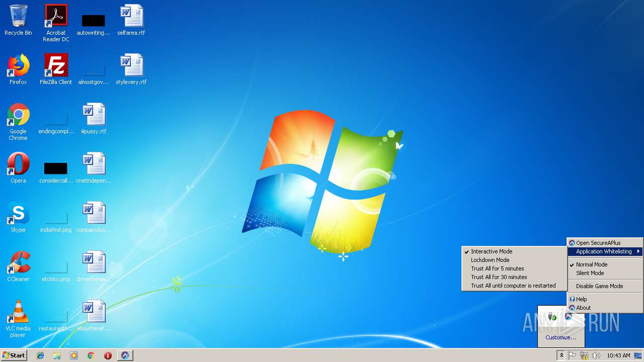Open Windows Explorer from taskbar
Viewport: 644px width, 362px height.
57,355
